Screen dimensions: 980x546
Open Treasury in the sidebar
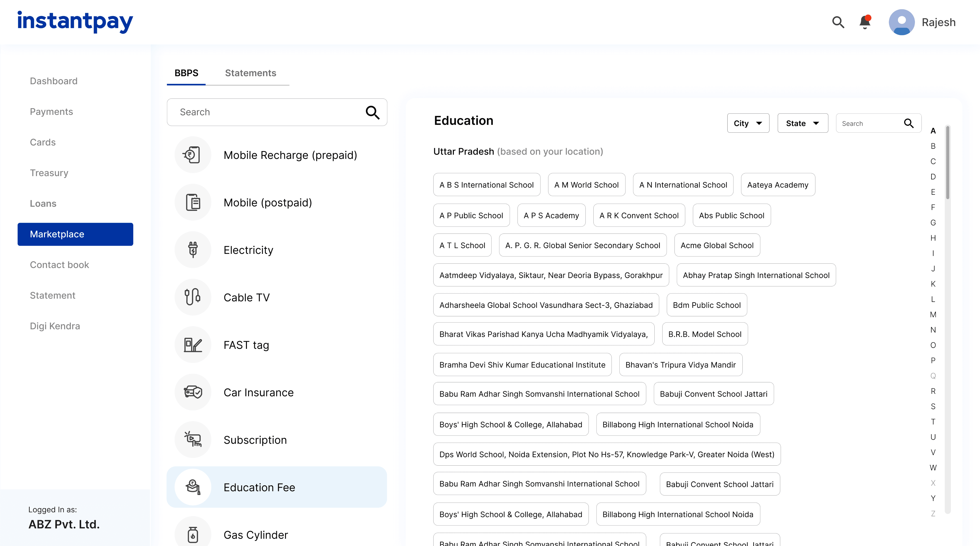point(49,173)
